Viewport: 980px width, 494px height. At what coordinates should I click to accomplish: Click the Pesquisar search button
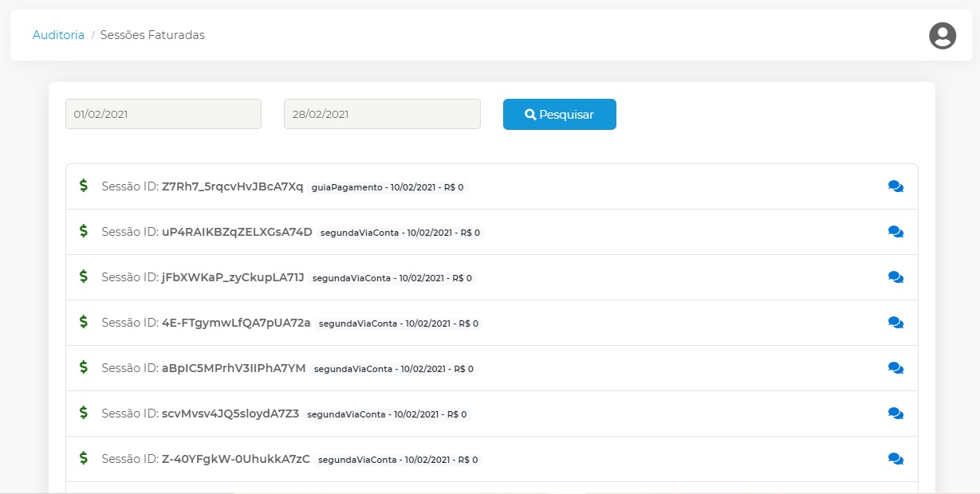(560, 114)
